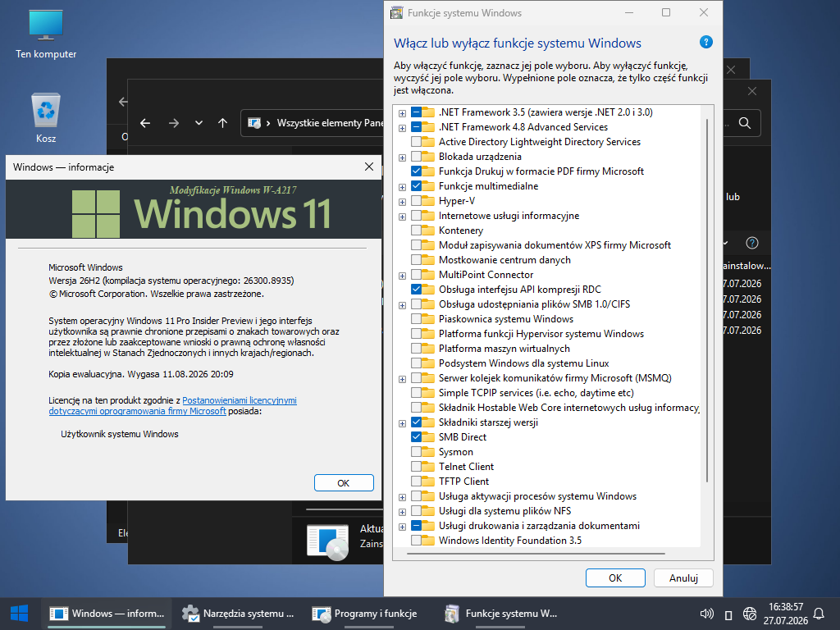The image size is (840, 630).
Task: Uncheck the SMB Direct checkbox
Action: click(x=416, y=437)
